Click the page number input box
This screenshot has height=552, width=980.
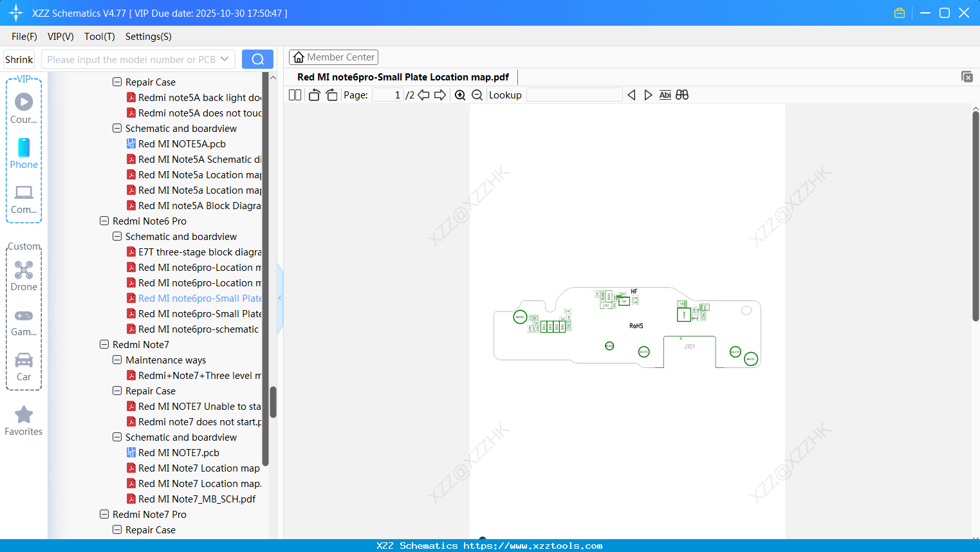pos(388,95)
